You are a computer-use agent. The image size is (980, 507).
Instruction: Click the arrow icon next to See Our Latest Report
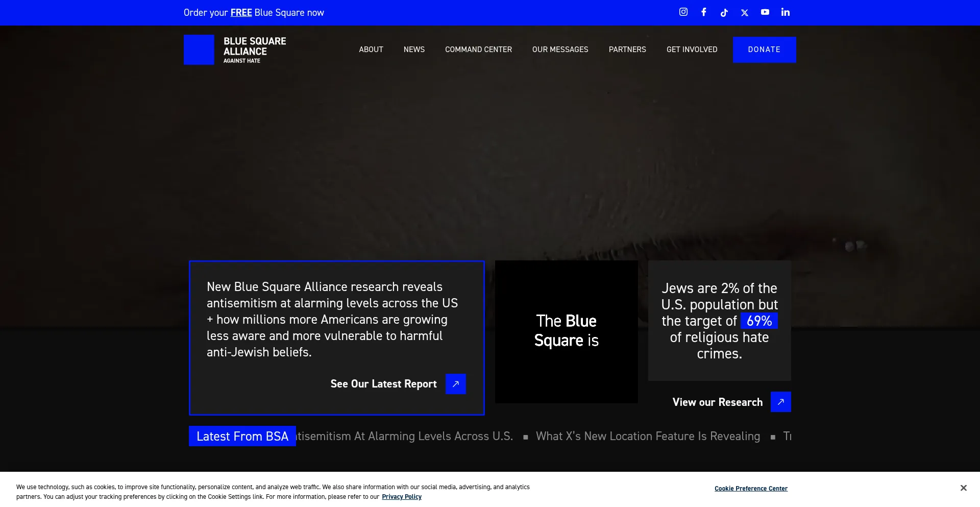(x=455, y=383)
